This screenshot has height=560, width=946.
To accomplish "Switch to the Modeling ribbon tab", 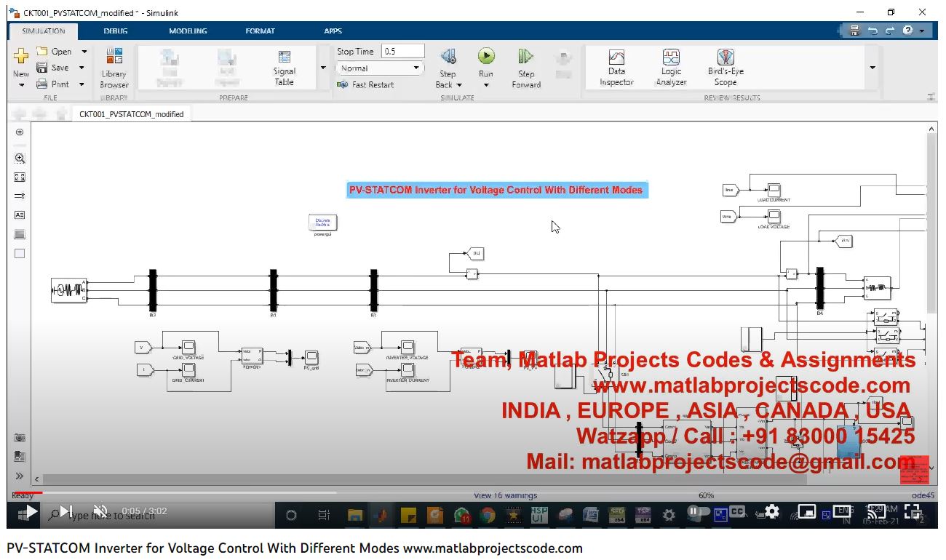I will pyautogui.click(x=188, y=31).
